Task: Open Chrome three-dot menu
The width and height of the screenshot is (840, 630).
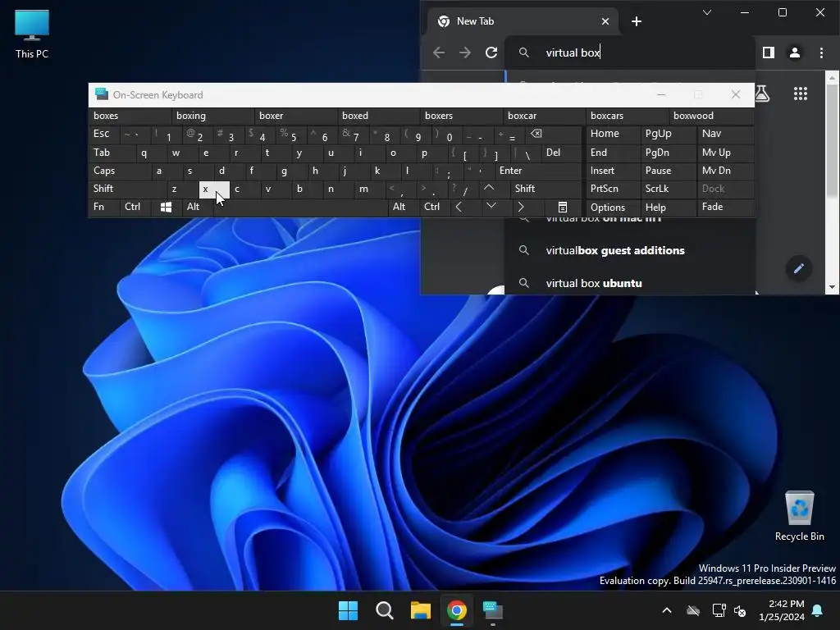Action: coord(821,52)
